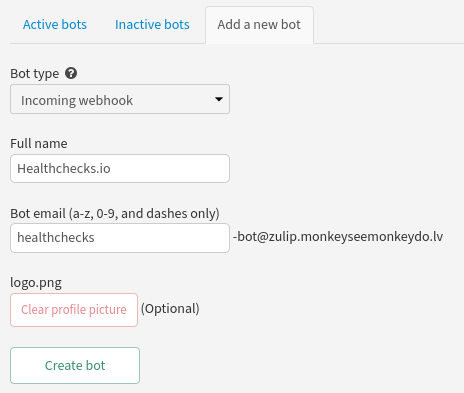464x393 pixels.
Task: Focus the Full name field containing Healthchecks.io
Action: [120, 168]
